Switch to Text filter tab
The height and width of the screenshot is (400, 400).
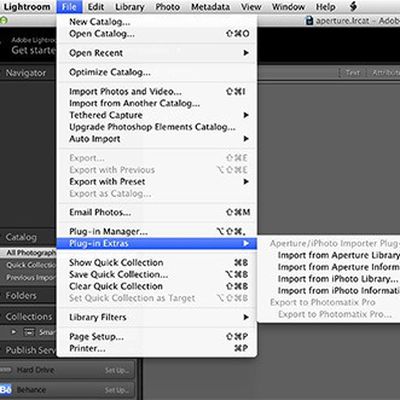[x=353, y=73]
